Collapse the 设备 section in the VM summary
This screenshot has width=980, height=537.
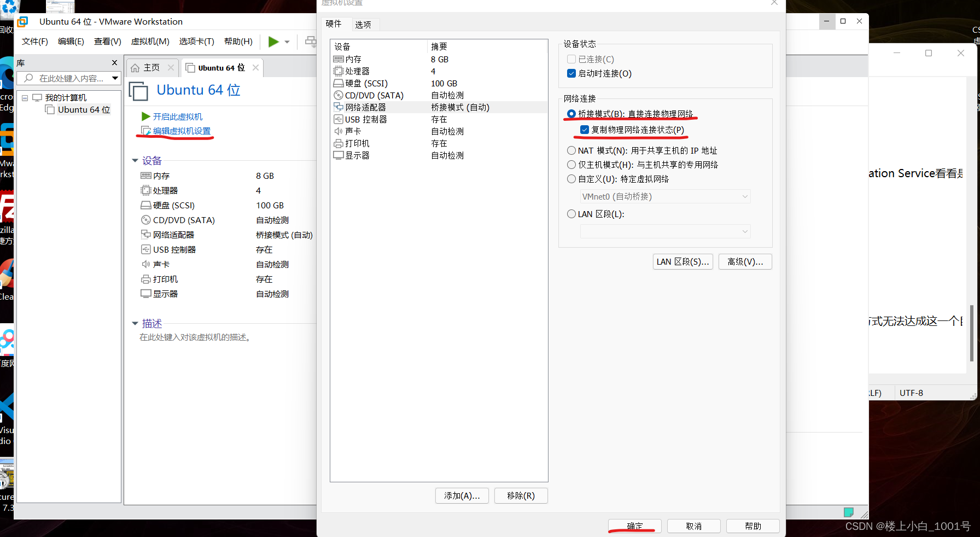(x=135, y=161)
